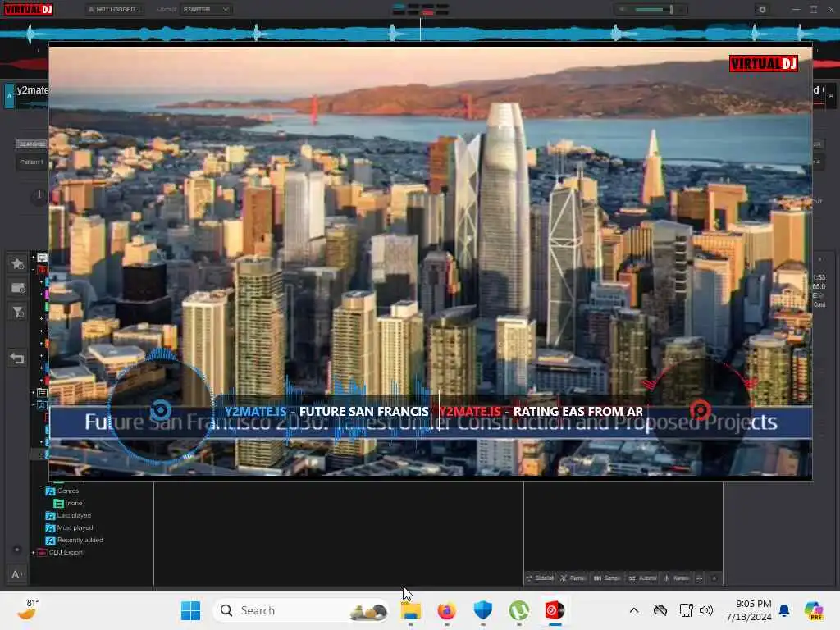Click the Pattern 1 button on deck A

32,162
